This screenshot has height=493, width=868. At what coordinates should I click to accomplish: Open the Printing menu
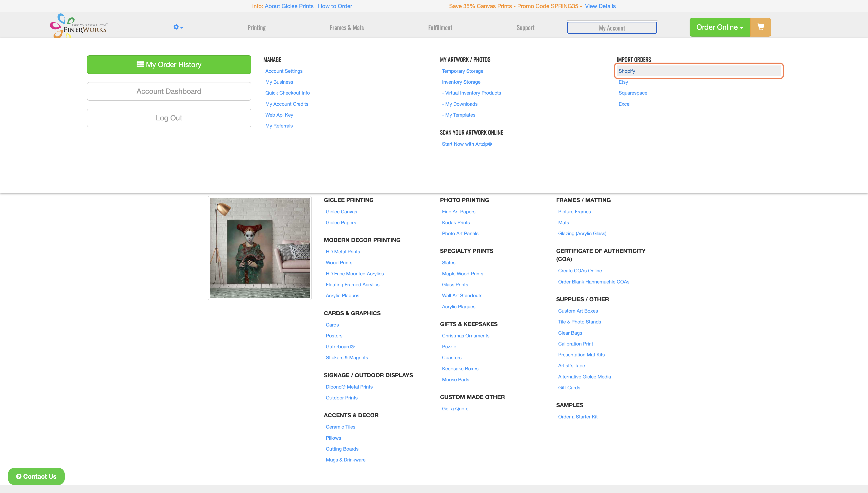click(x=256, y=28)
